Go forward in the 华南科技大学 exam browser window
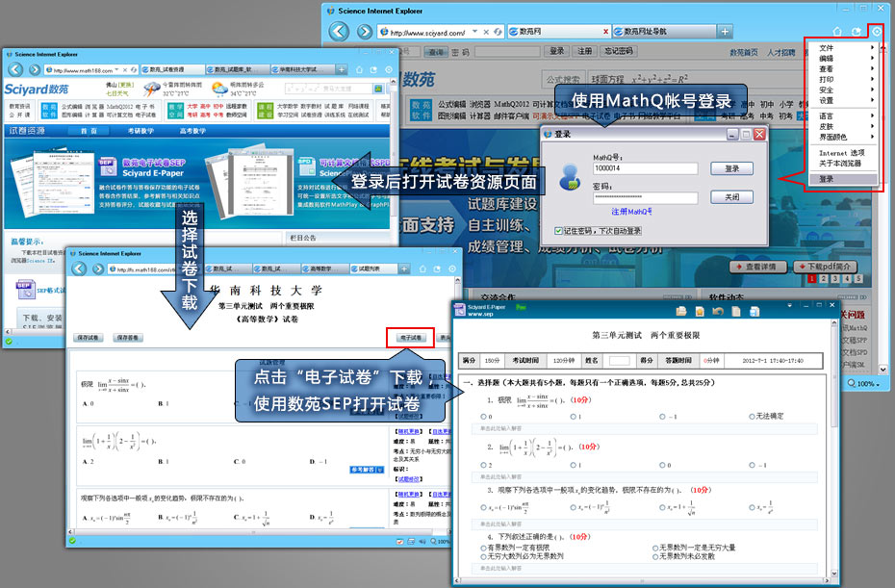This screenshot has width=895, height=588. pos(98,268)
